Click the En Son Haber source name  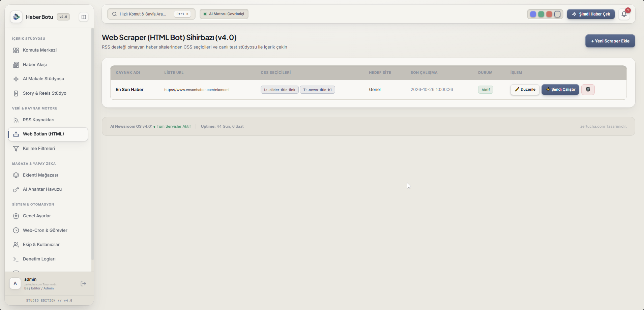click(x=129, y=90)
